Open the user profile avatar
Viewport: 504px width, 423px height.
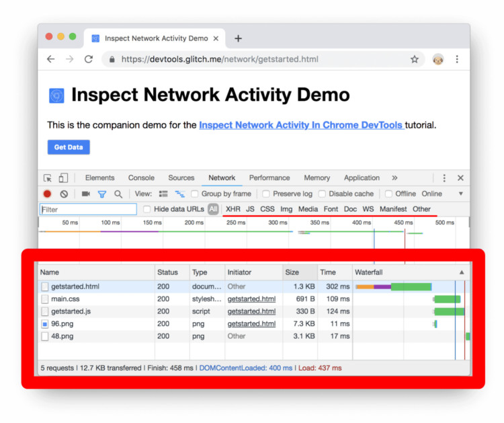pos(438,59)
